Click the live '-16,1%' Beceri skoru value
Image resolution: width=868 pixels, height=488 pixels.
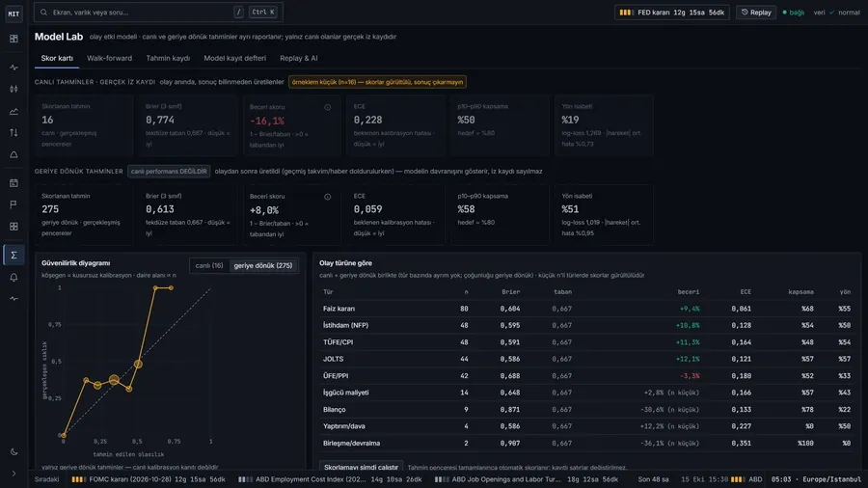(x=267, y=121)
